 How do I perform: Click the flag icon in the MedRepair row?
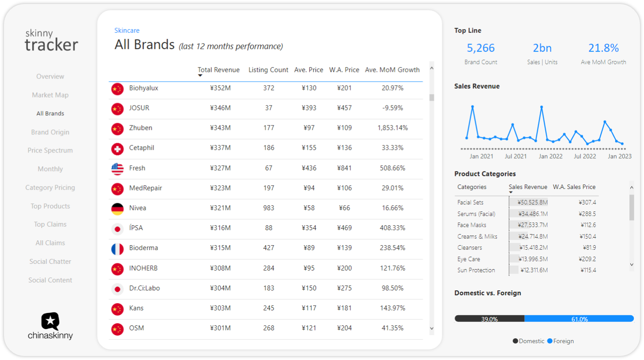tap(117, 189)
